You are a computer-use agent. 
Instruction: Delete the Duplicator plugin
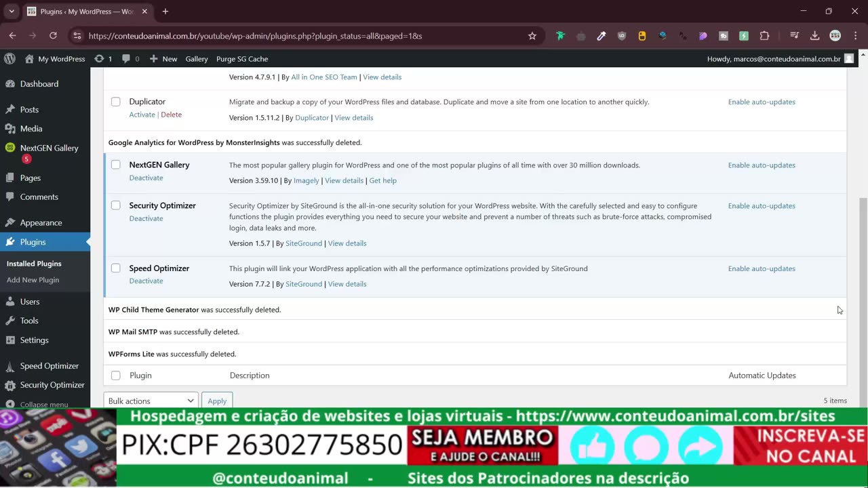point(171,115)
